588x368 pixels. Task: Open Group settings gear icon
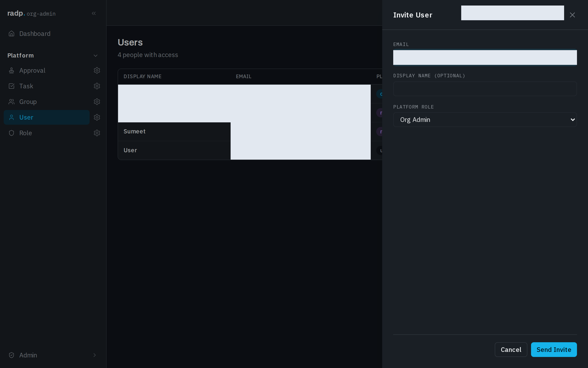pos(97,102)
